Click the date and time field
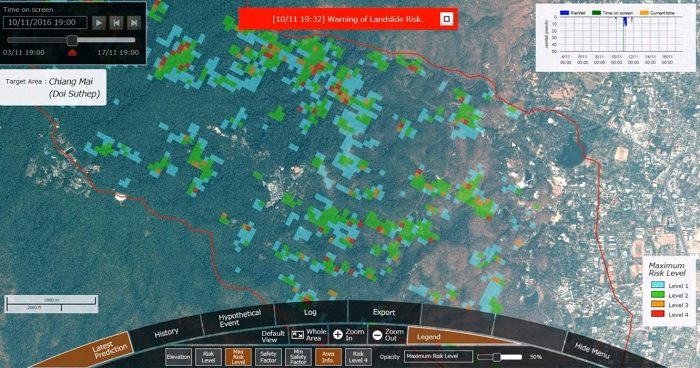 [x=45, y=22]
